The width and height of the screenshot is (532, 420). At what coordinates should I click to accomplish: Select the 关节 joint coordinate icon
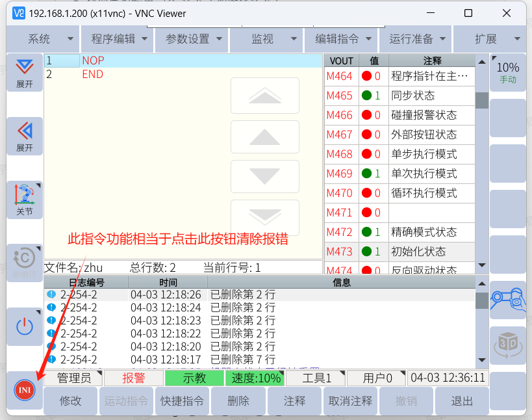pyautogui.click(x=24, y=199)
